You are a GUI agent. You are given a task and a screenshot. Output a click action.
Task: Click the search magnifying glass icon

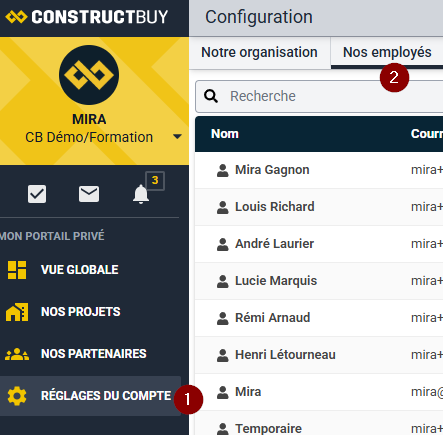pos(211,96)
